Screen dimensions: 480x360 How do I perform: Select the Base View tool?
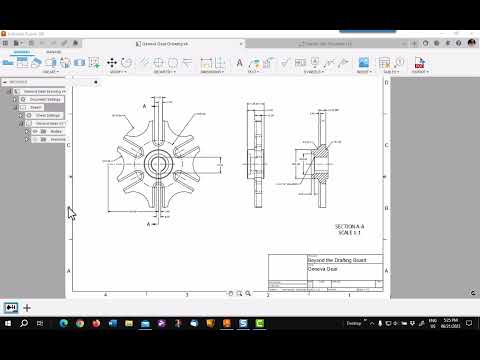tap(8, 62)
